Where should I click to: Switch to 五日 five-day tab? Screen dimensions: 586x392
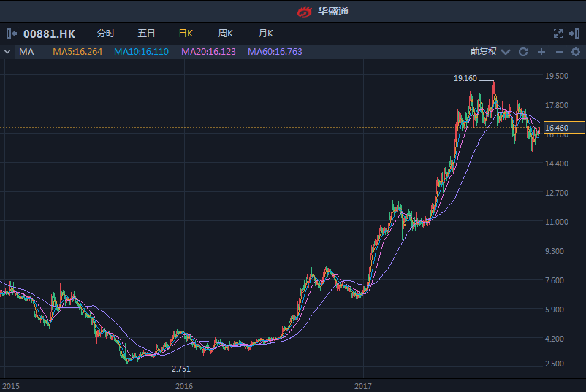(x=146, y=34)
